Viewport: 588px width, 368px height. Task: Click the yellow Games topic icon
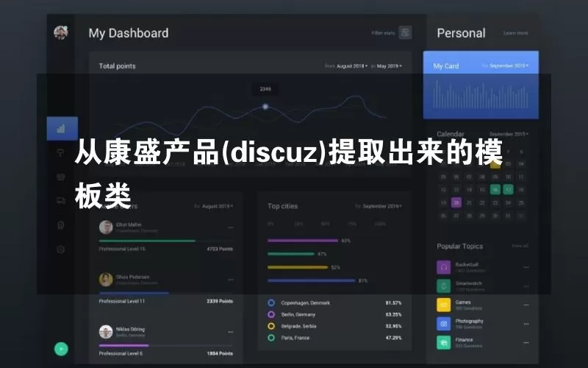coord(444,305)
